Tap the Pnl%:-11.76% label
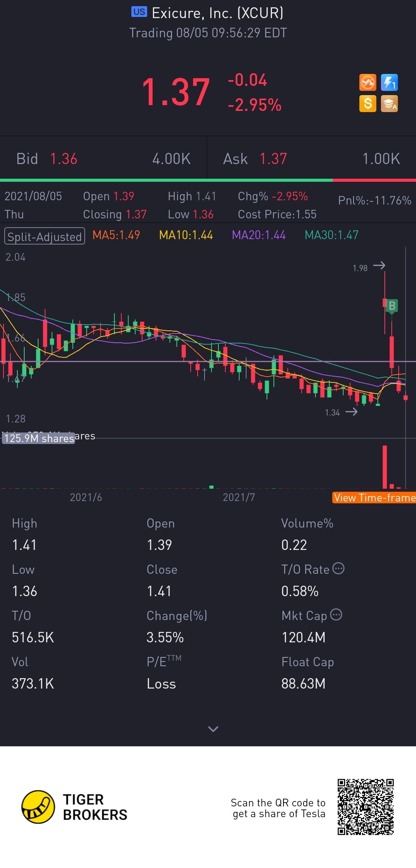Screen dimensions: 416x868 tap(374, 200)
